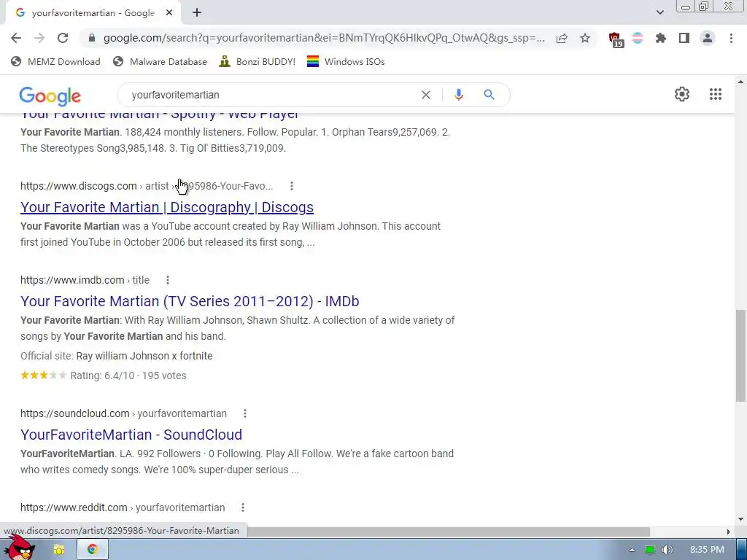Click the green tray status icon
747x560 pixels.
tap(649, 550)
